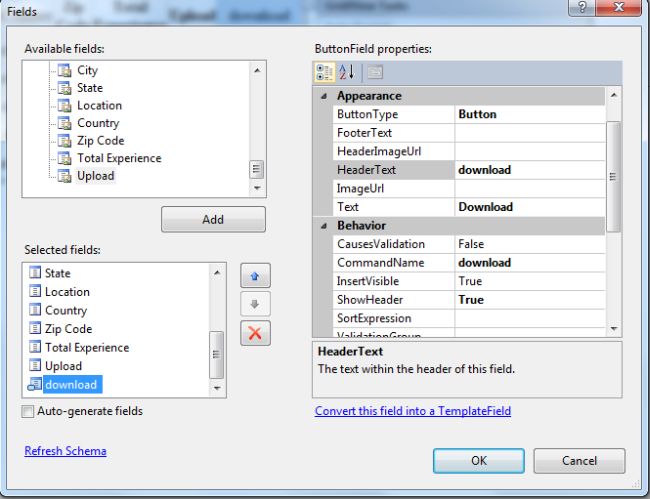
Task: Select InsertVisible value True
Action: (x=530, y=281)
